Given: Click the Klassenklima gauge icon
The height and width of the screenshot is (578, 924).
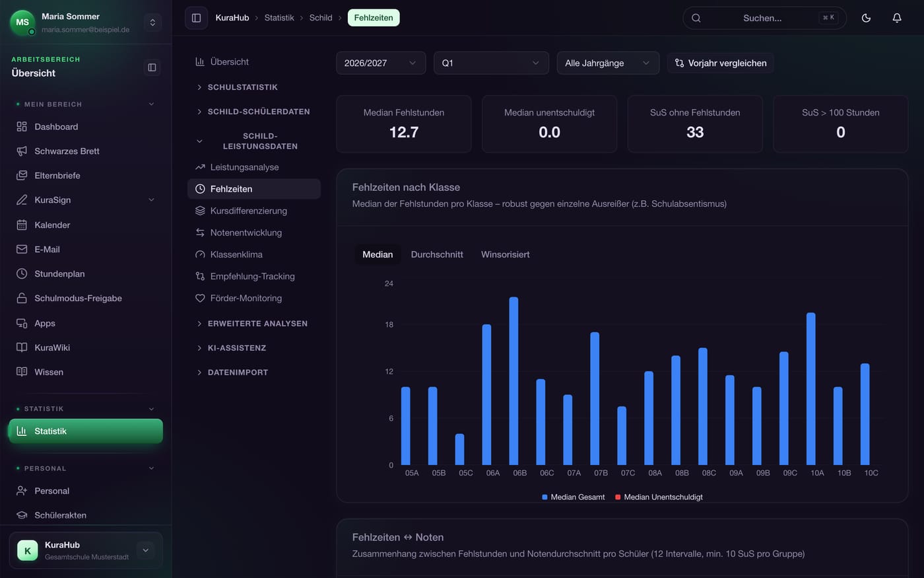Looking at the screenshot, I should (x=200, y=254).
